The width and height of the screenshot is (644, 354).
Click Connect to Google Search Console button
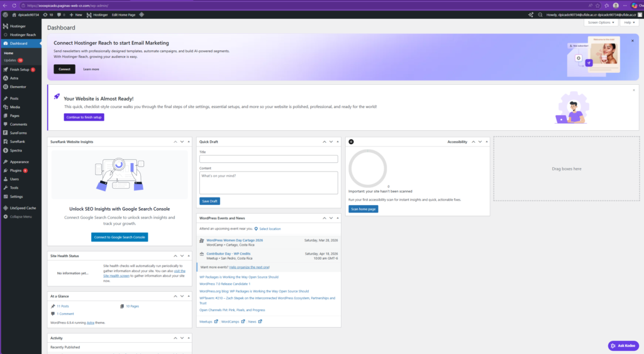119,238
